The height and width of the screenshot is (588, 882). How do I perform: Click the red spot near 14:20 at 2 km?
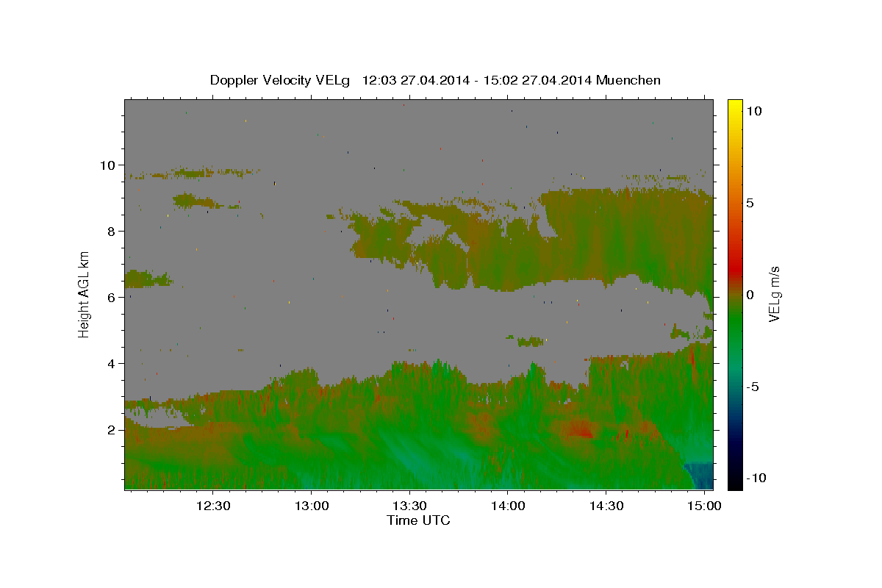coord(579,430)
